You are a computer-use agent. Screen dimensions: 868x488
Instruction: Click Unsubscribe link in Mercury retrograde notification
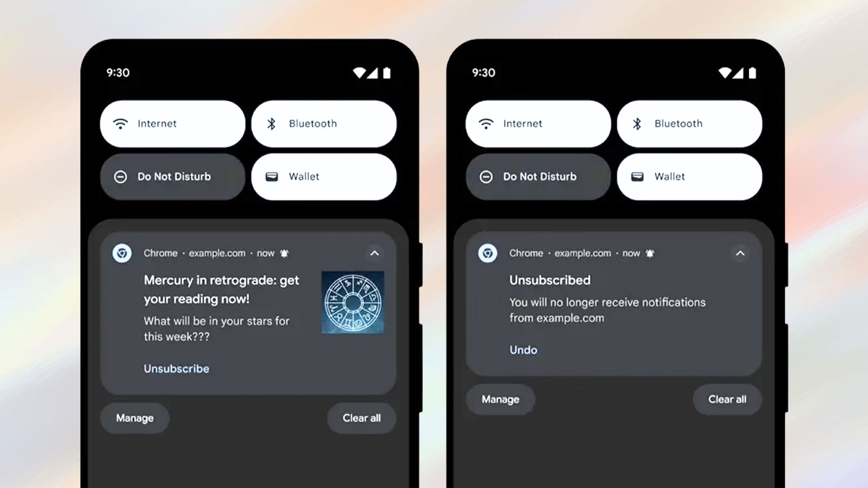coord(176,368)
